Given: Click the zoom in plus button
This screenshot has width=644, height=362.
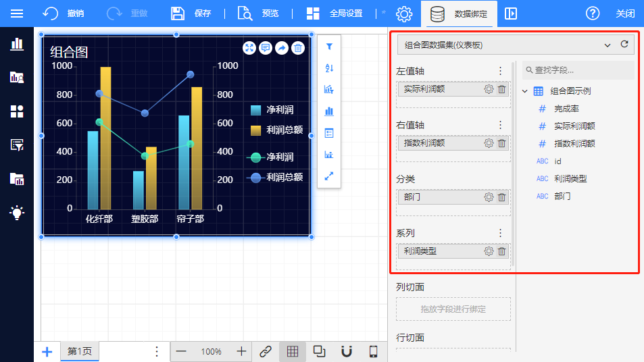Looking at the screenshot, I should tap(241, 351).
